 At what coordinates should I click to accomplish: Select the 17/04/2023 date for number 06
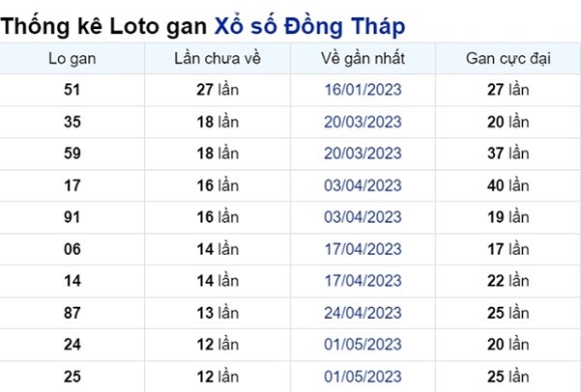[363, 249]
